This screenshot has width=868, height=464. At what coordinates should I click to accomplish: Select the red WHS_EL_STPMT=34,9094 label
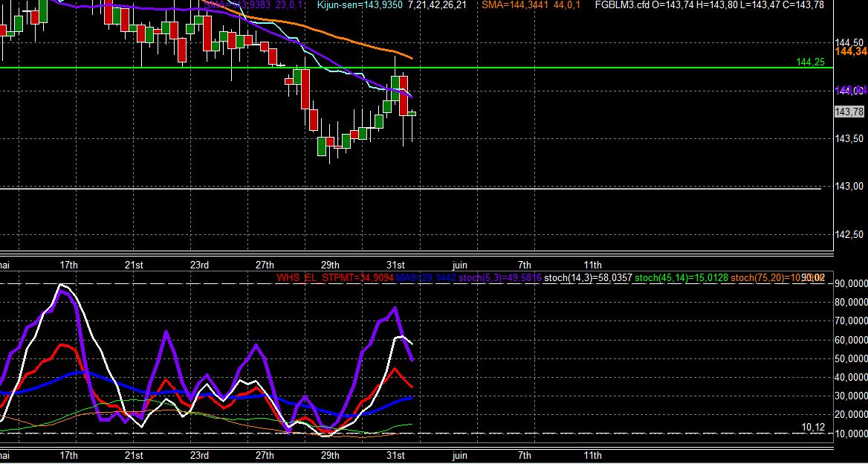coord(335,278)
